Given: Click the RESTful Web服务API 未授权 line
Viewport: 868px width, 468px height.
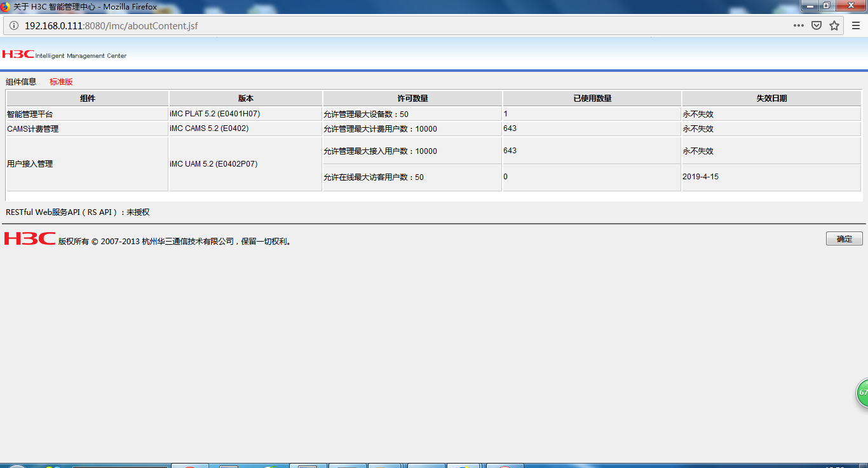Looking at the screenshot, I should [78, 212].
